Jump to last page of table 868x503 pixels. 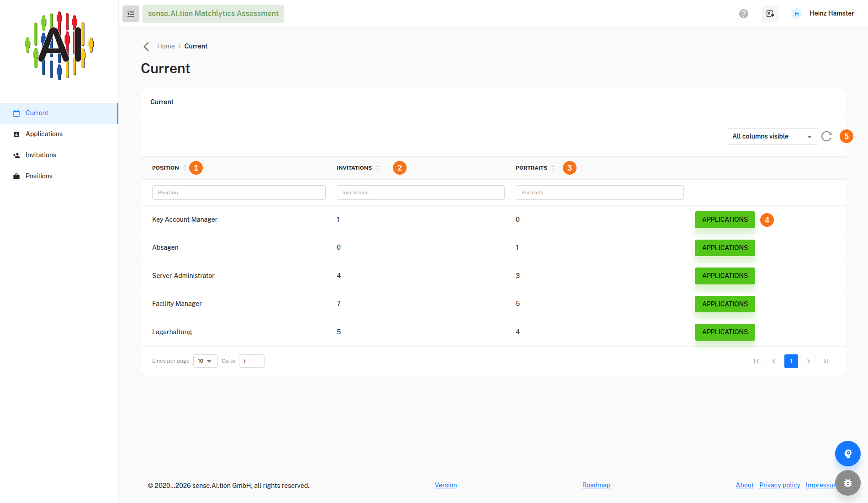point(826,361)
